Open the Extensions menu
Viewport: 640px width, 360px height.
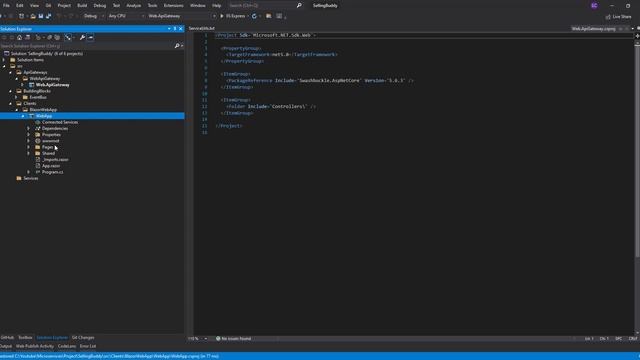173,5
